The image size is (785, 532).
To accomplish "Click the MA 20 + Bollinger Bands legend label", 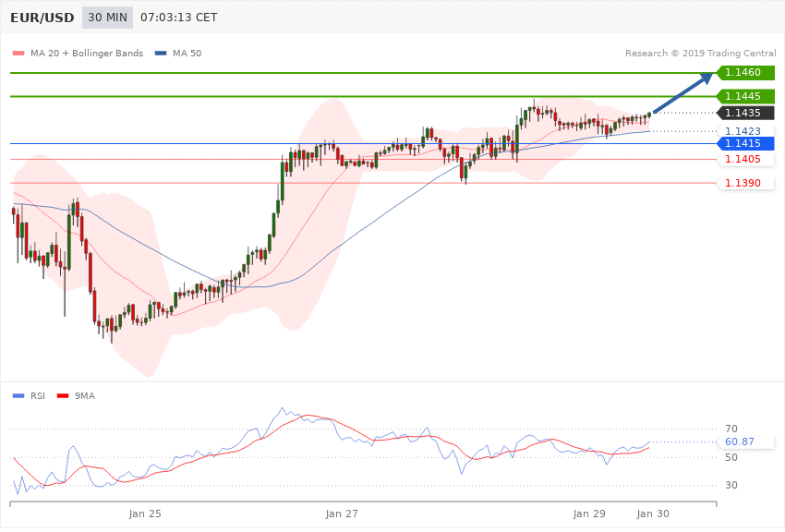I will (x=87, y=53).
